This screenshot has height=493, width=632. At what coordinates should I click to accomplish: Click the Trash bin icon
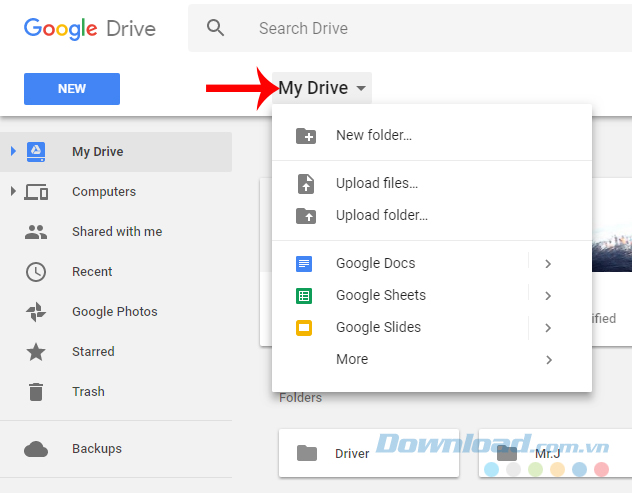click(36, 392)
